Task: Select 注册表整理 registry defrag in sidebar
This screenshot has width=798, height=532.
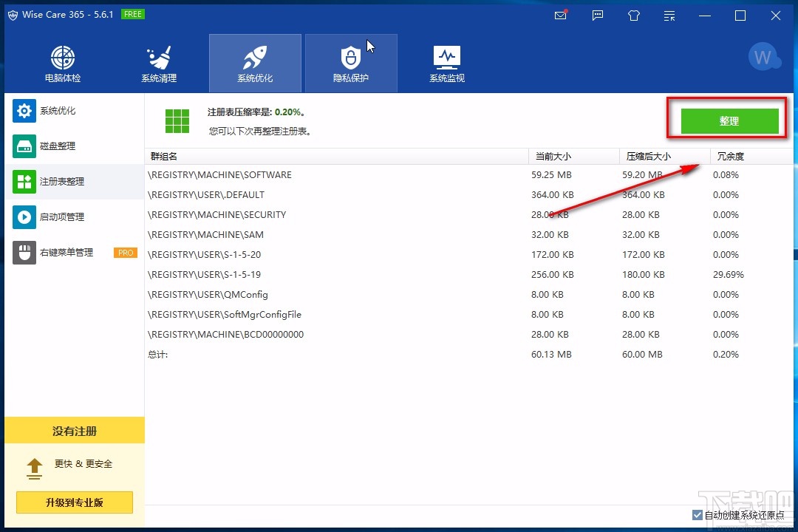Action: pos(75,182)
